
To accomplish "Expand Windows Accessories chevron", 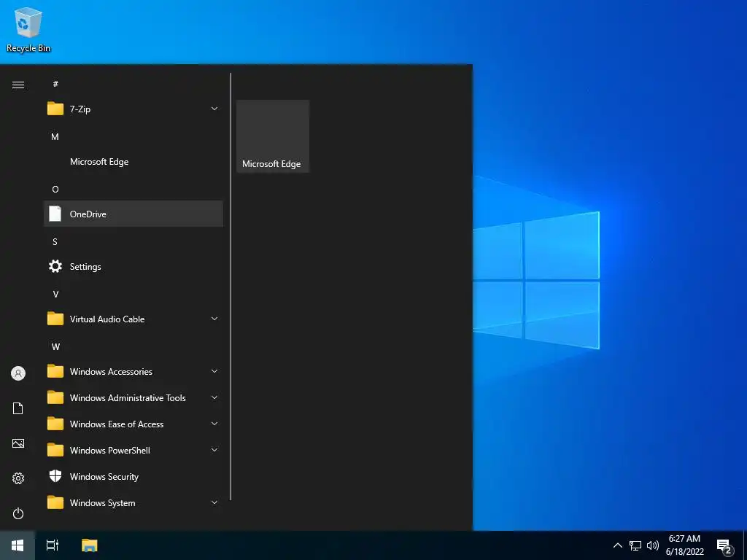I will [x=214, y=371].
